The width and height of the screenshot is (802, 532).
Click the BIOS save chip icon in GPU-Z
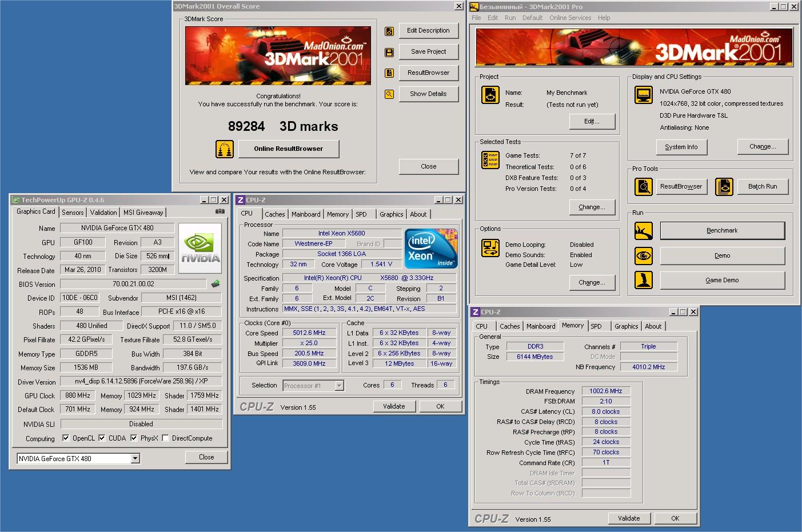pos(216,284)
